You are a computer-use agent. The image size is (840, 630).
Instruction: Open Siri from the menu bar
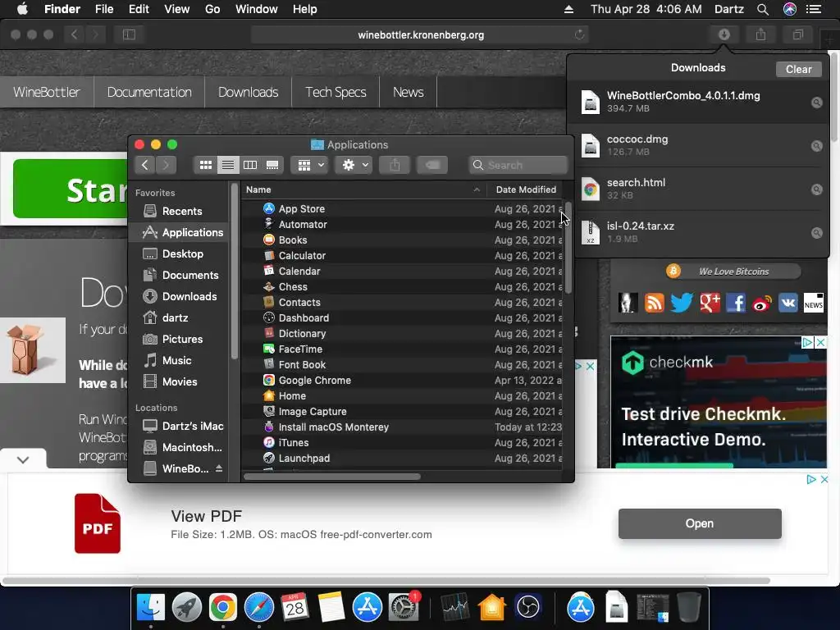click(790, 9)
